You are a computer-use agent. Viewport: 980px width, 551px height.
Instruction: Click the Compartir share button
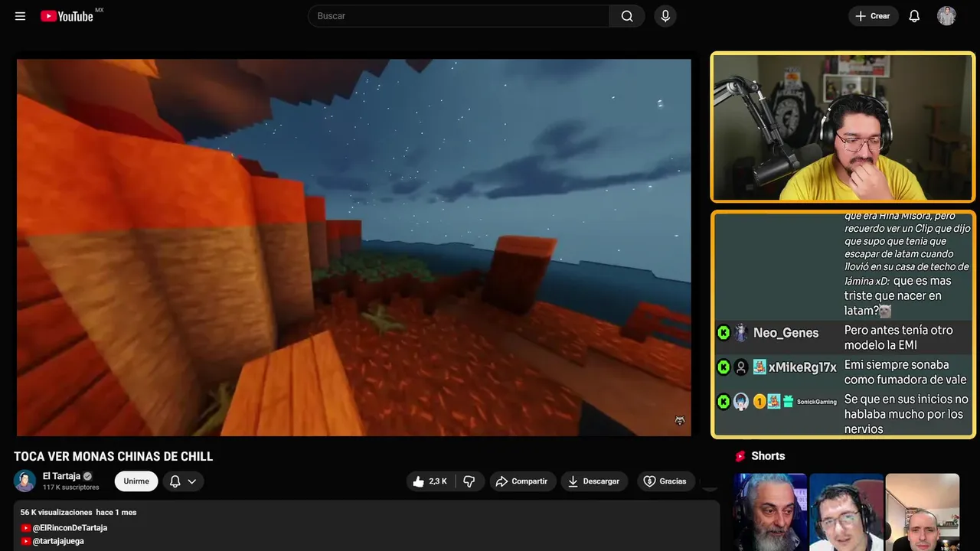point(522,481)
